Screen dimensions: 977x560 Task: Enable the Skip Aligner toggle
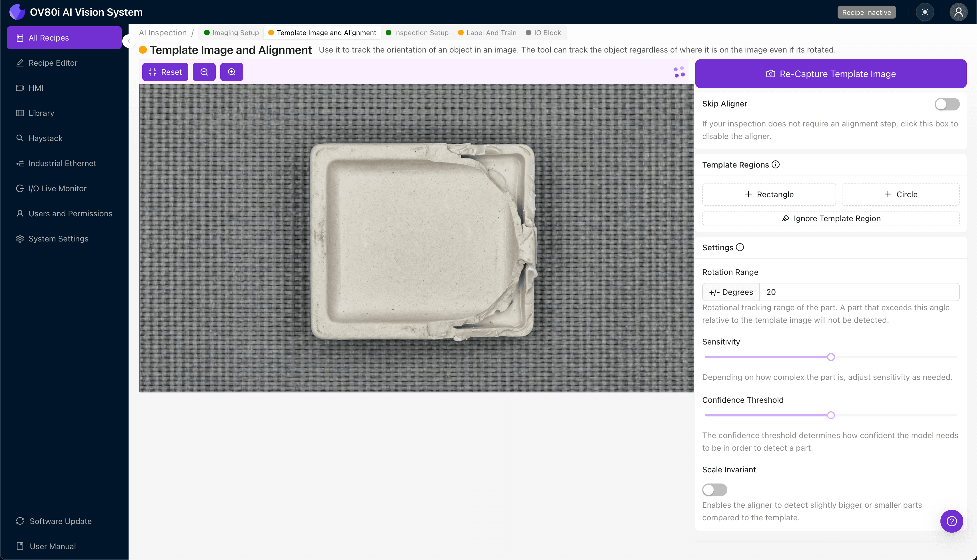click(947, 104)
